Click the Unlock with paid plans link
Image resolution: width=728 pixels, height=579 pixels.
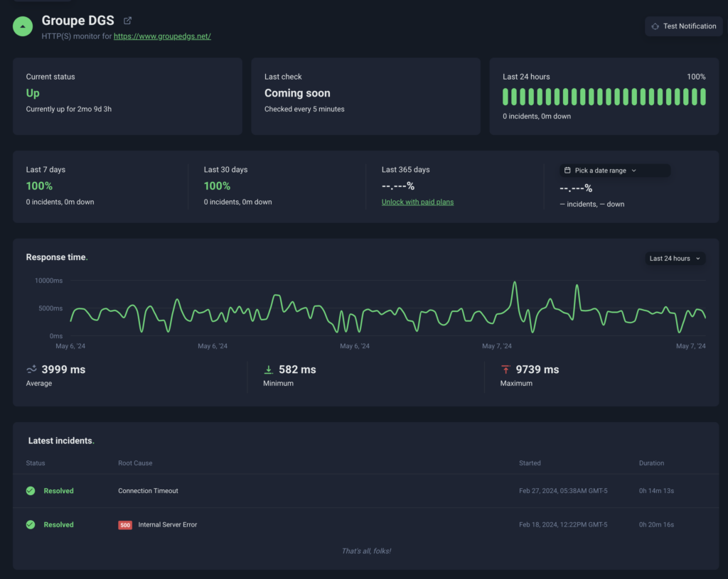tap(417, 202)
